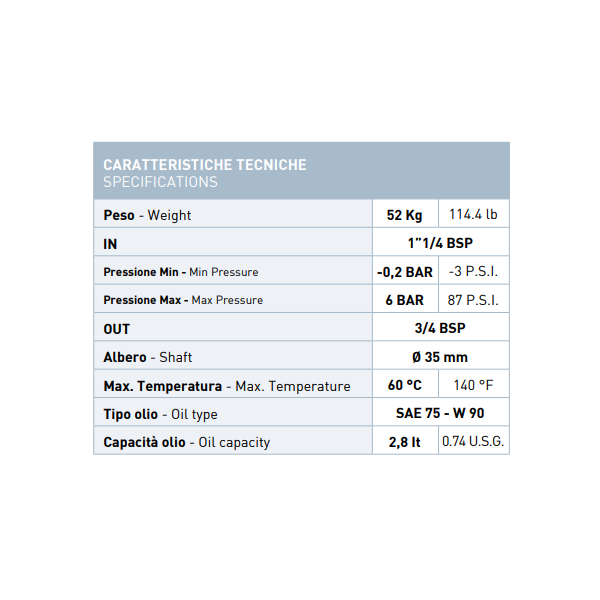Click the SAE 75 - W 90 oil type

[439, 414]
